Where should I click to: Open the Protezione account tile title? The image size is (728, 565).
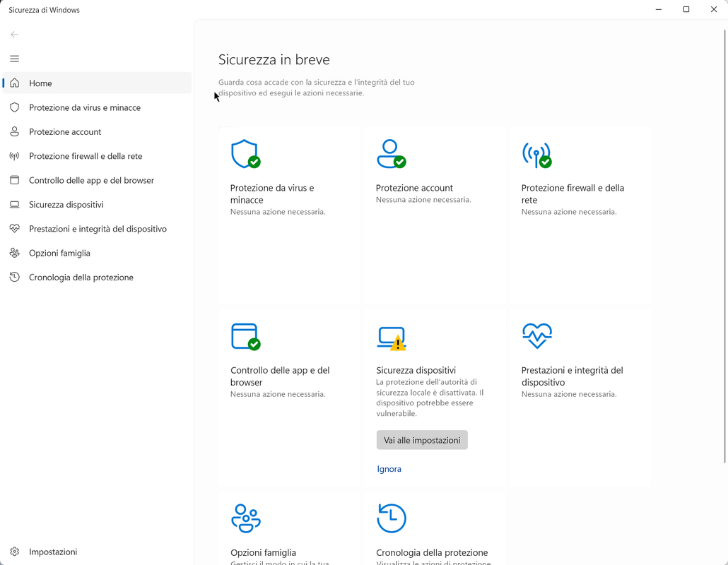tap(414, 188)
